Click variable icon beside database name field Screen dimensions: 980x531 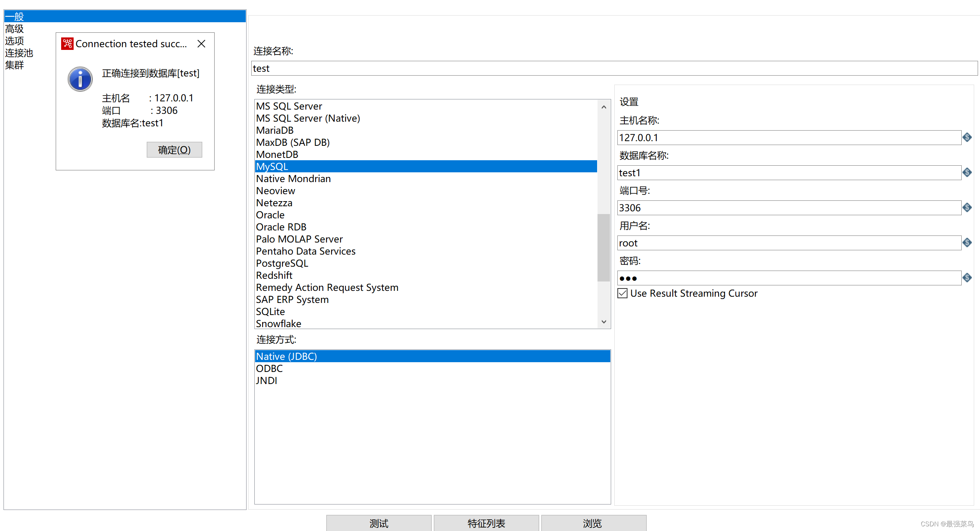967,172
